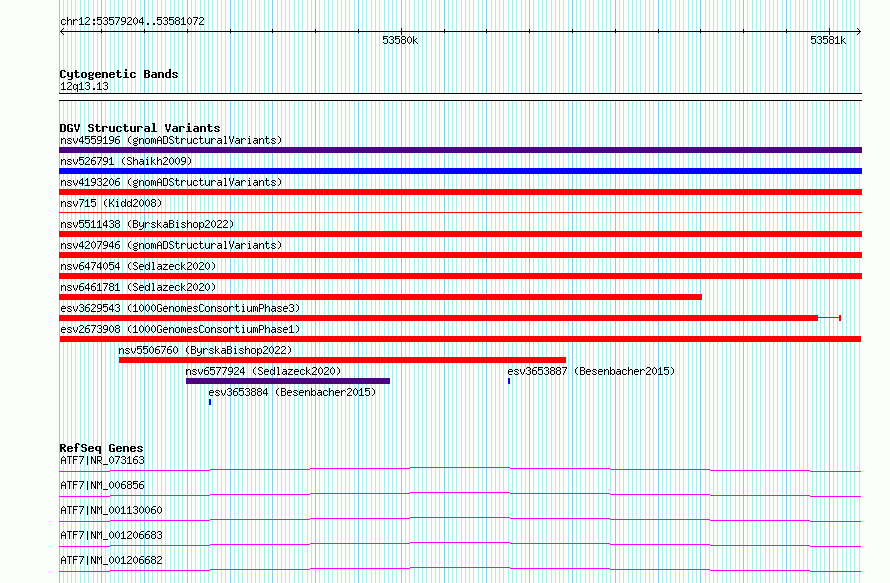Open esv3653884 (Besenbacher2015) label
The height and width of the screenshot is (583, 890).
(x=292, y=392)
